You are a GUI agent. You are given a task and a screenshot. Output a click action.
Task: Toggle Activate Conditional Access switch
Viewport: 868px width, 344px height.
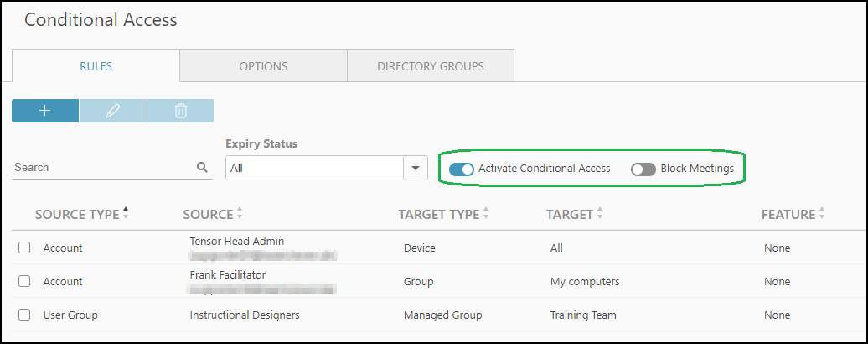click(x=461, y=169)
